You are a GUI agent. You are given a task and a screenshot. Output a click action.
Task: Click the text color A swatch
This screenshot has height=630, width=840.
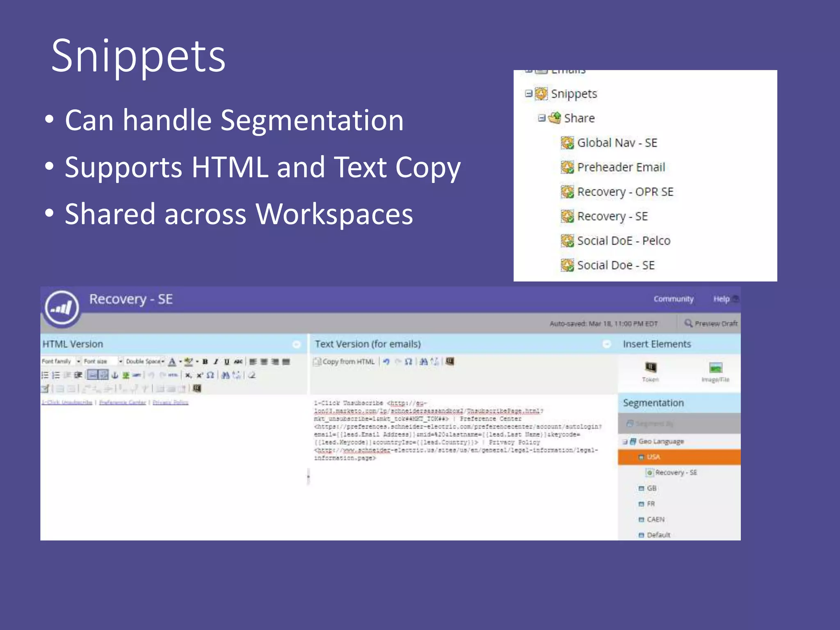[172, 362]
